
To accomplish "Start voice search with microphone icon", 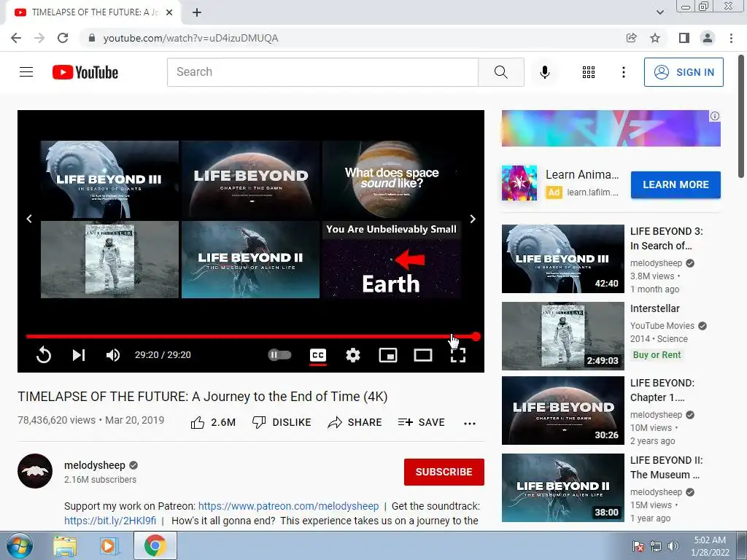I will tap(544, 72).
